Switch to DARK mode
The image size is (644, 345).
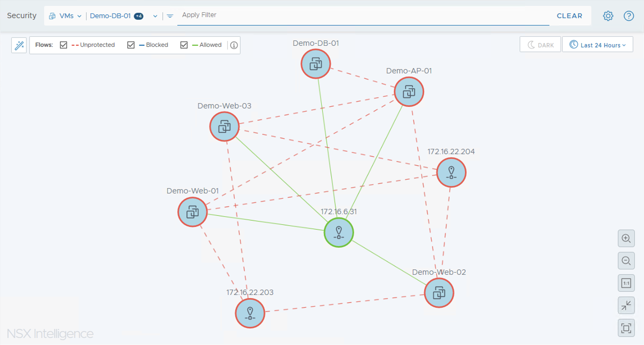pos(540,45)
